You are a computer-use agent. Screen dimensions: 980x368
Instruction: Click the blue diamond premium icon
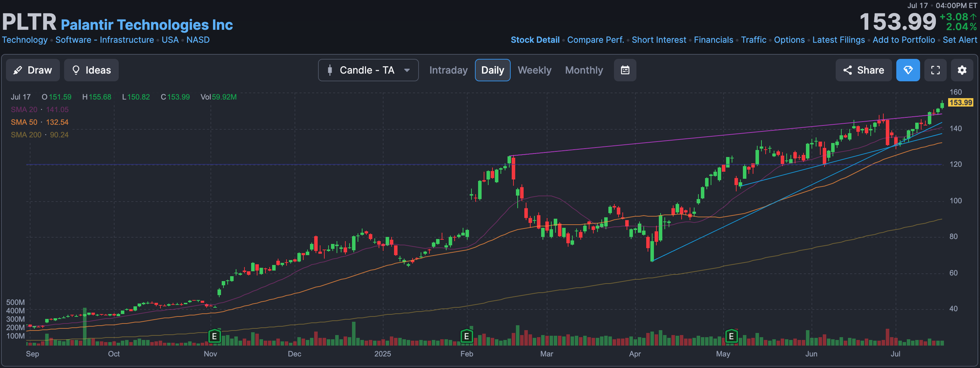[908, 70]
